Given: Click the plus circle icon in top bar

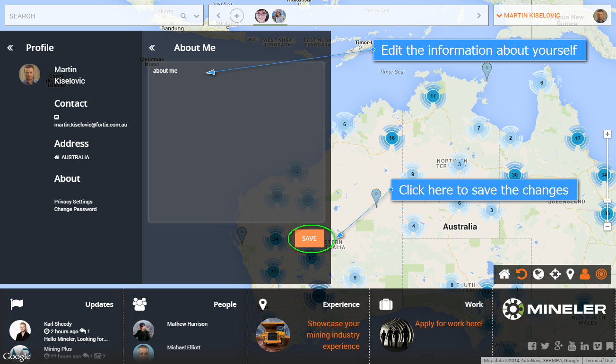Looking at the screenshot, I should tap(237, 16).
